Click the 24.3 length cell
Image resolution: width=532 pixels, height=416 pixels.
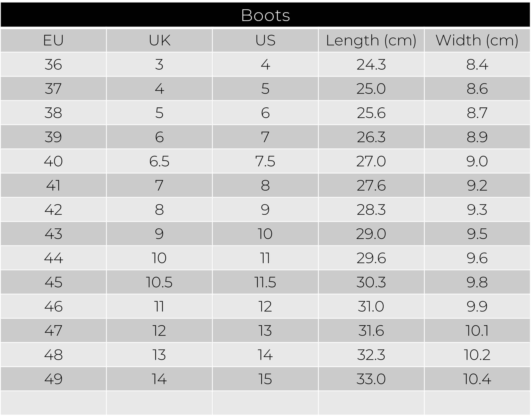tap(371, 65)
